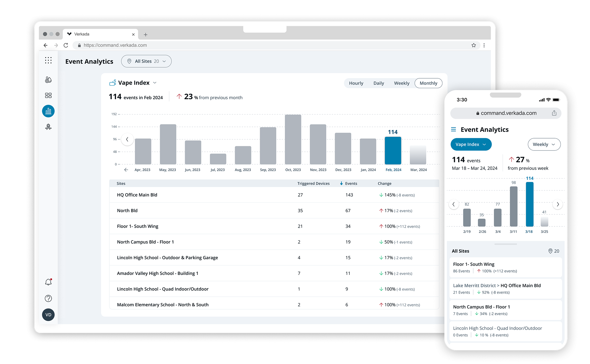590x364 pixels.
Task: Open Lincoln High School - Quad Indoor/Outdoor table row
Action: pos(274,289)
